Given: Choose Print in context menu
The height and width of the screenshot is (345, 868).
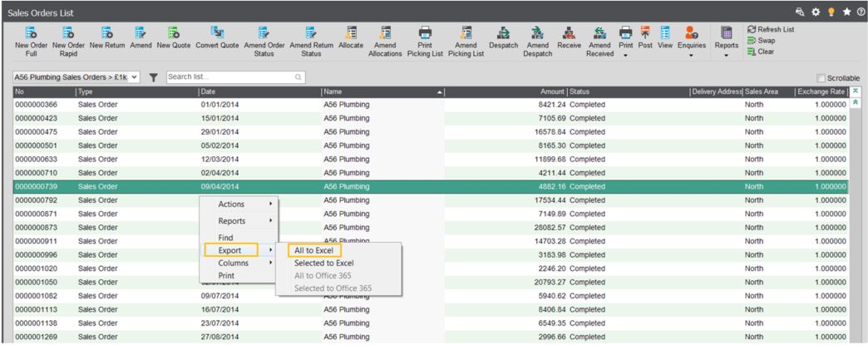Looking at the screenshot, I should coord(239,275).
